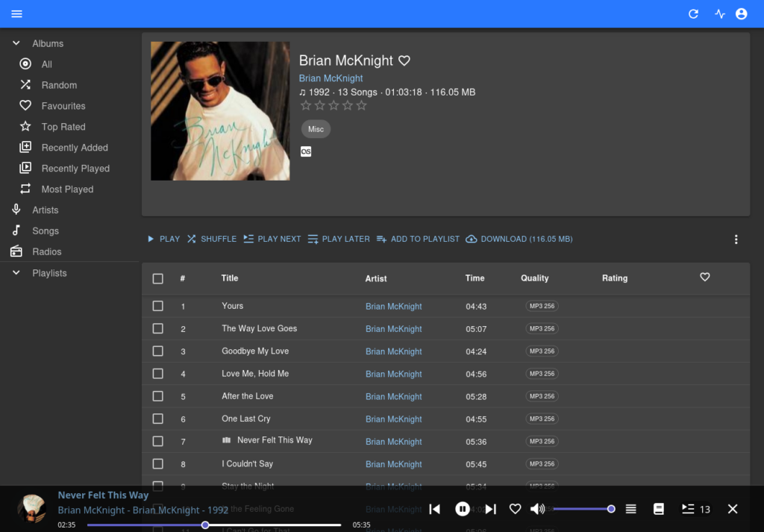
Task: Skip to previous track
Action: coord(435,509)
